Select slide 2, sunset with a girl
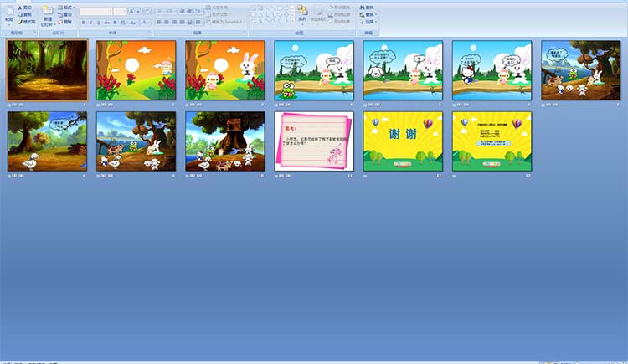Viewport: 628px width, 364px height. (x=136, y=70)
